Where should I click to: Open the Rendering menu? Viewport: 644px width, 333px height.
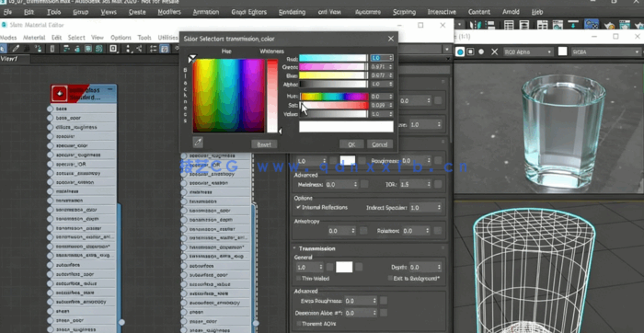click(292, 12)
